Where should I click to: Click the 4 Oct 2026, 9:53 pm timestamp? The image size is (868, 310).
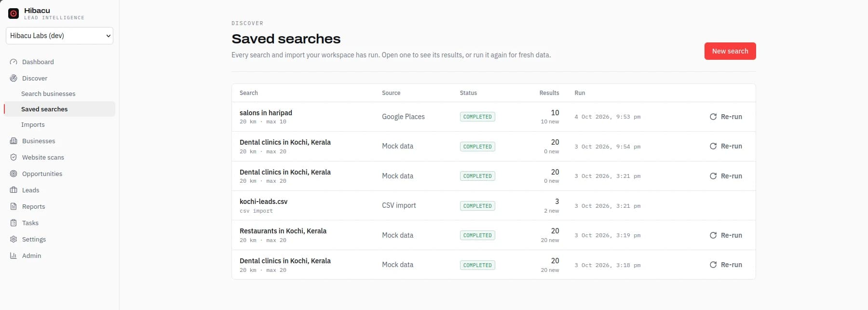click(x=608, y=117)
